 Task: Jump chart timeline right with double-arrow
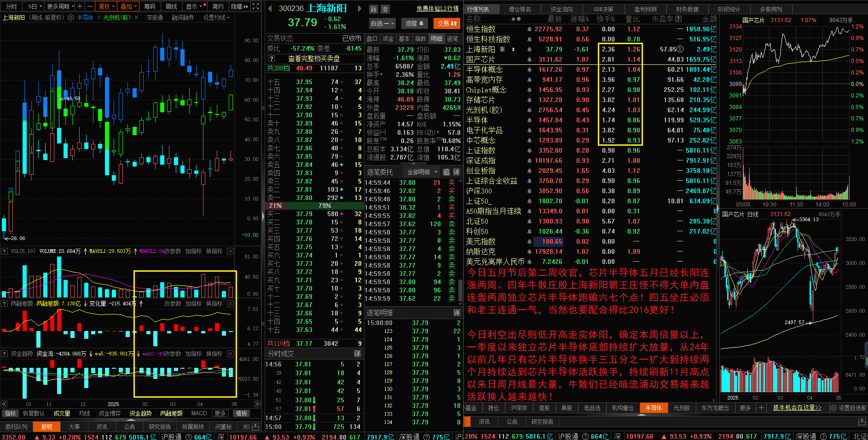coord(257,404)
